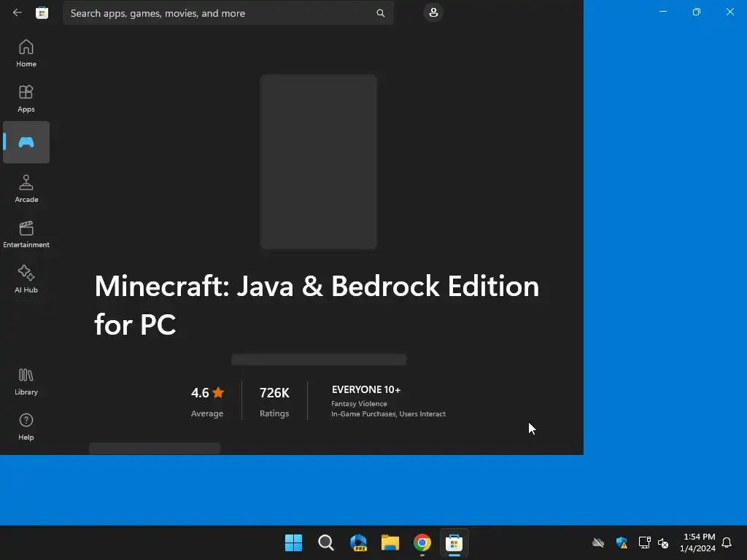Click the Microsoft Store logo icon
The height and width of the screenshot is (560, 747).
tap(42, 13)
